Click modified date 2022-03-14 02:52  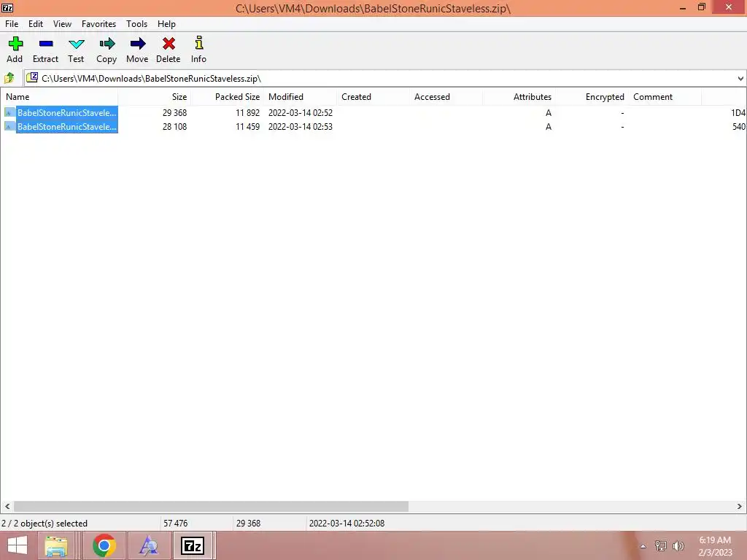[x=301, y=113]
